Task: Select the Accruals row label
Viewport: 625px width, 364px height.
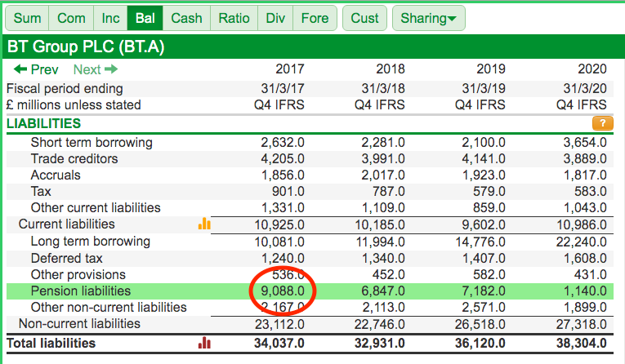Action: tap(56, 175)
